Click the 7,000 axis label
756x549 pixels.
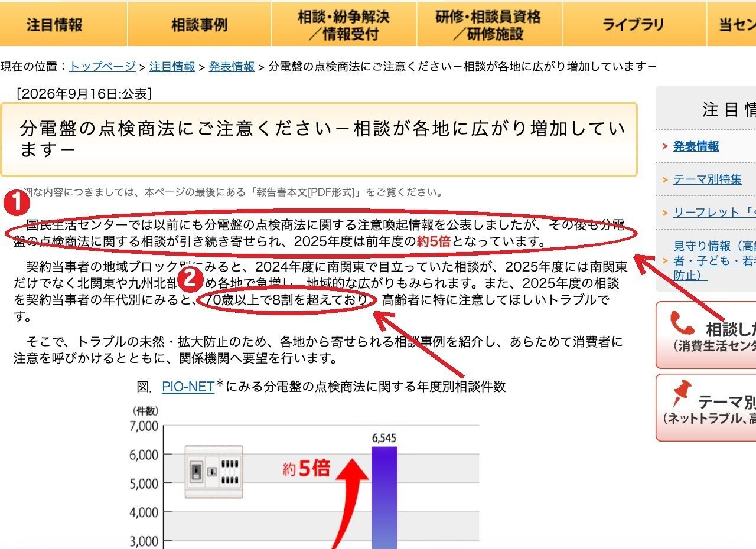tap(144, 426)
